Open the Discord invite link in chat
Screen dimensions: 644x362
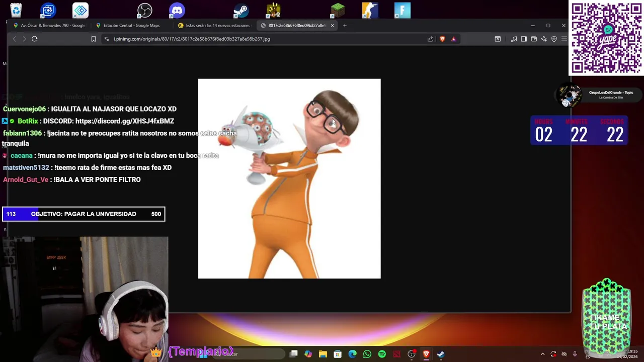tap(125, 121)
